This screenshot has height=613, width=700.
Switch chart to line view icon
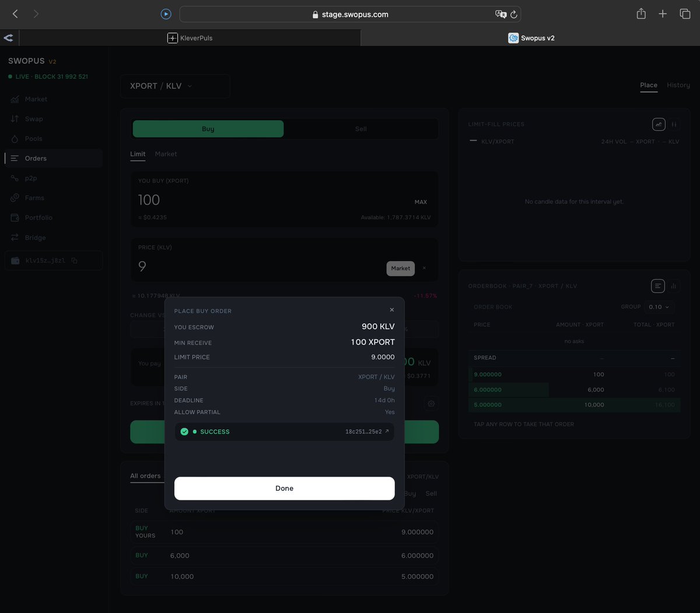pos(659,124)
